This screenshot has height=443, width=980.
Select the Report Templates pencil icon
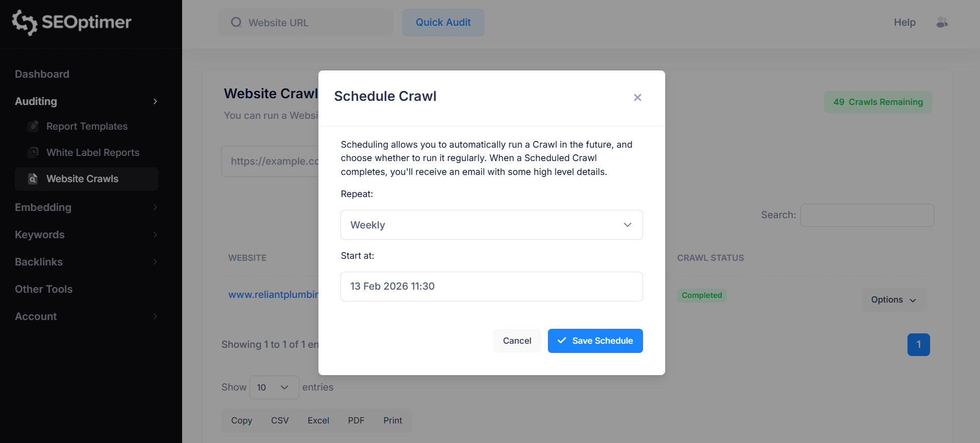[x=32, y=126]
